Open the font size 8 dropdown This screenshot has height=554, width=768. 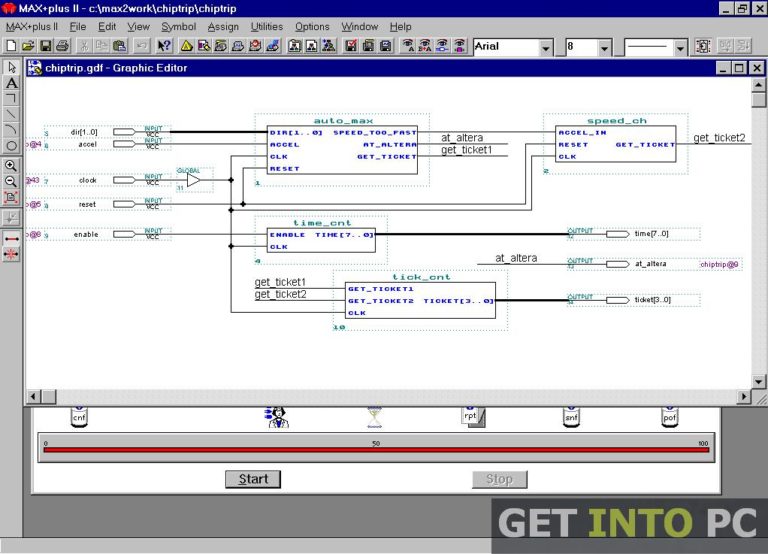tap(604, 48)
